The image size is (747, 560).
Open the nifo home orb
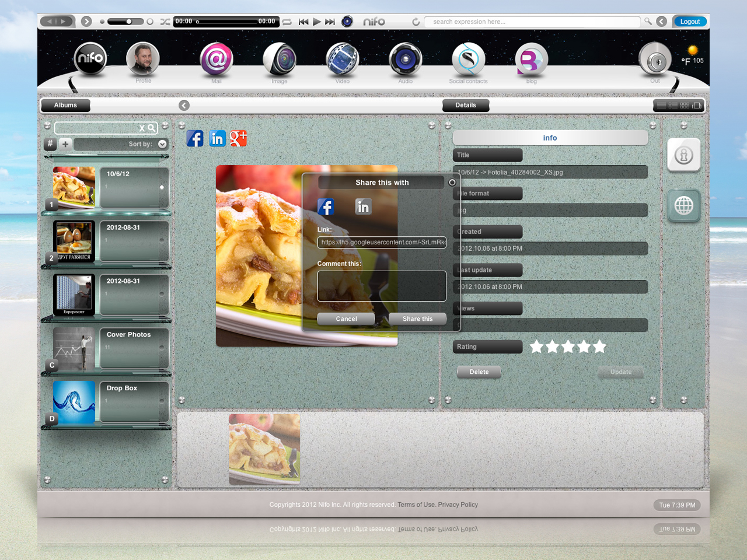[x=90, y=58]
